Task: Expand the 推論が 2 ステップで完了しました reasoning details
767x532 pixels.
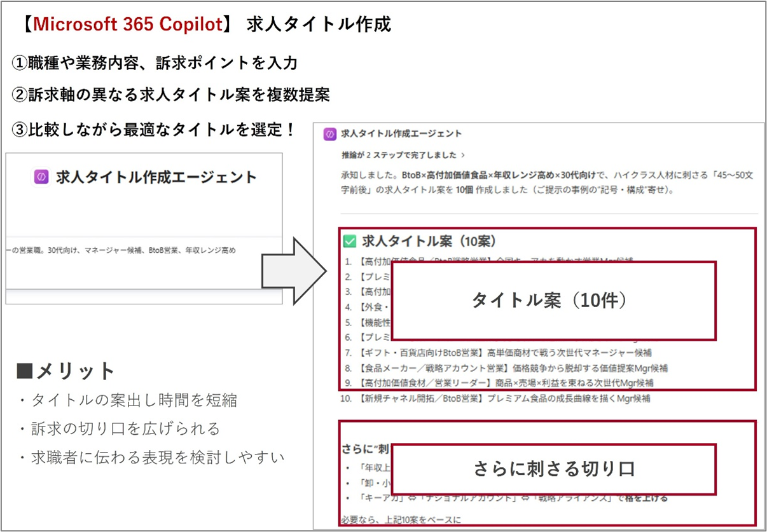Action: (x=403, y=154)
